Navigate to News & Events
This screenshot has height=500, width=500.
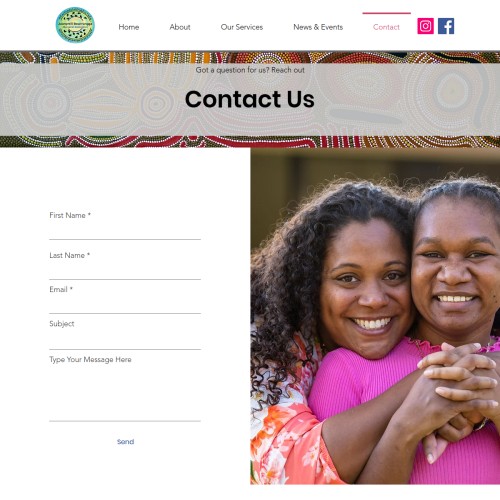point(318,27)
